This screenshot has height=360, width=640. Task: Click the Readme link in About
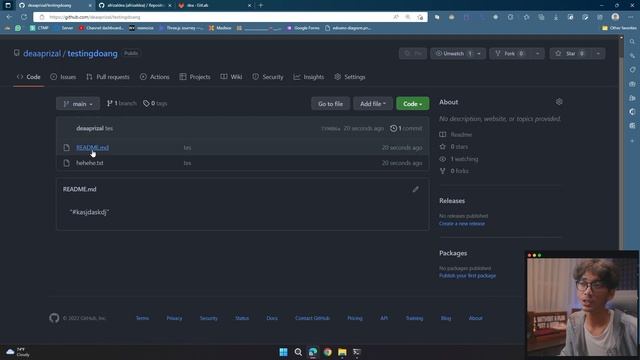coord(456,134)
